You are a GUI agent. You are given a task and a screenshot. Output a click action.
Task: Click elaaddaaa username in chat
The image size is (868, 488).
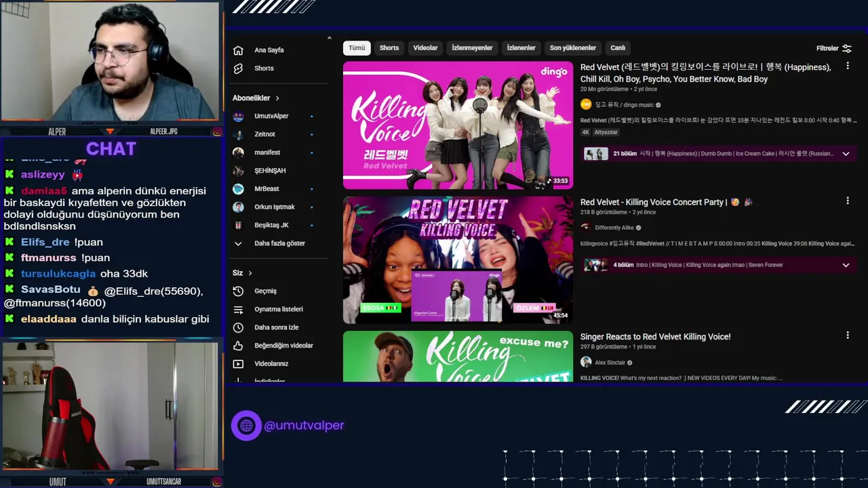(x=49, y=319)
